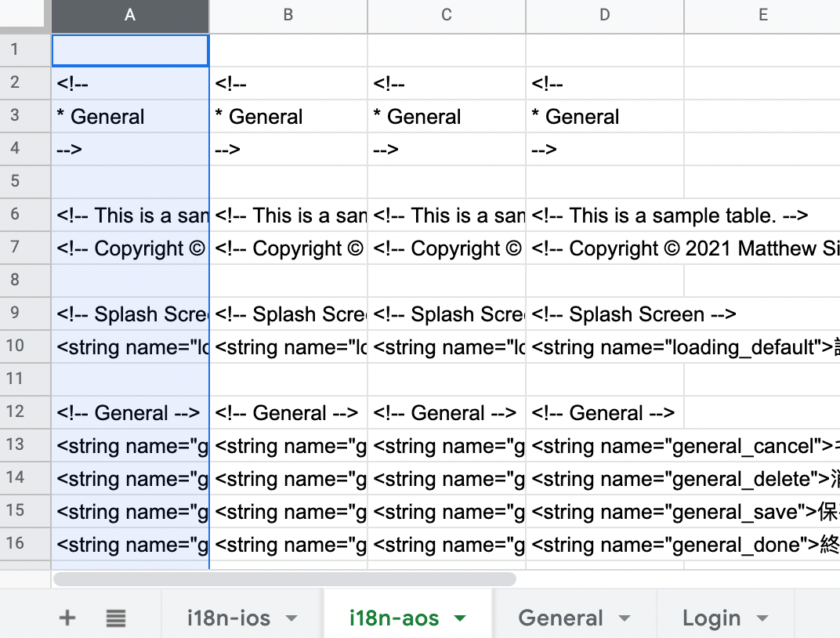Screen dimensions: 840x638
Task: Open the all-sheets list icon
Action: click(x=115, y=618)
